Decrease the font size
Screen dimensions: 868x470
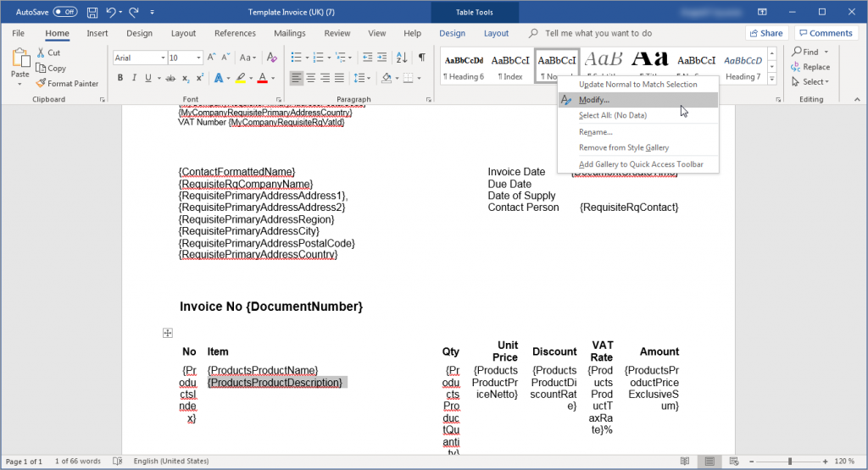point(225,58)
